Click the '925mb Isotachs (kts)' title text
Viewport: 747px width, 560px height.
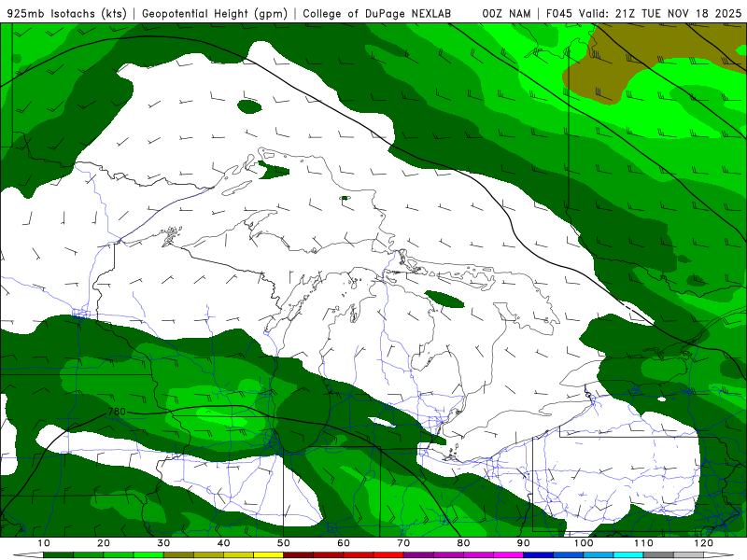tap(66, 13)
